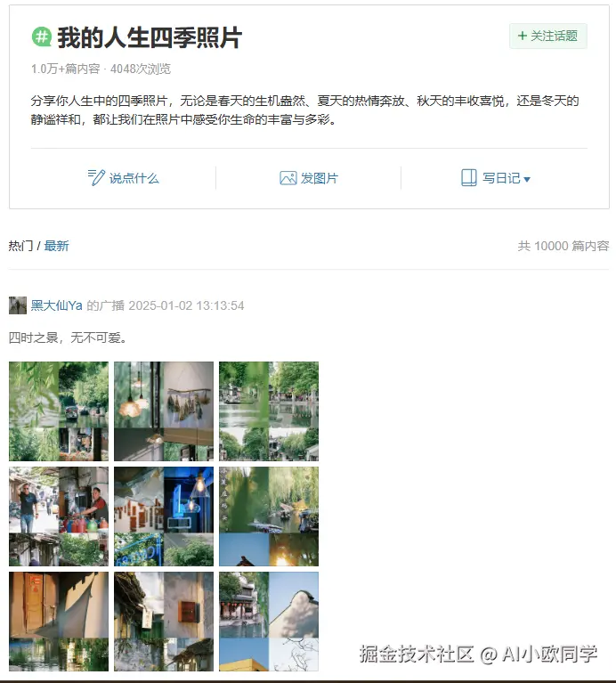This screenshot has height=683, width=616.
Task: Open the street people thumbnail
Action: (x=59, y=516)
